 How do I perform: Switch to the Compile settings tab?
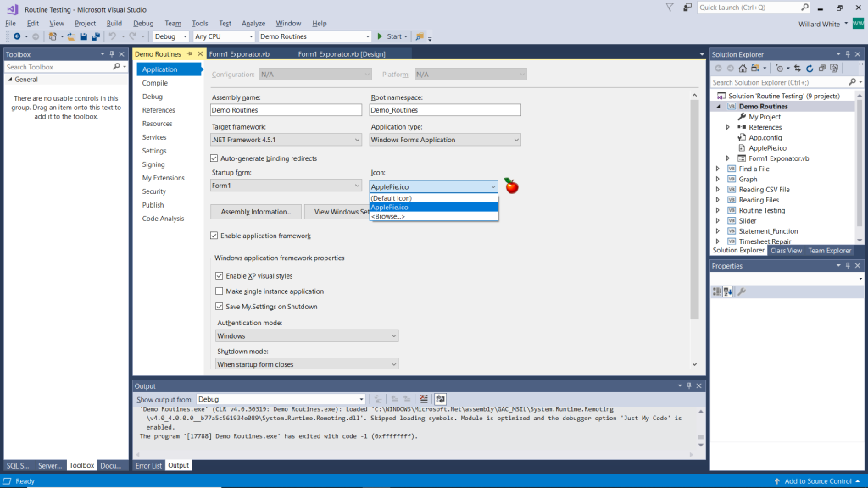click(155, 83)
